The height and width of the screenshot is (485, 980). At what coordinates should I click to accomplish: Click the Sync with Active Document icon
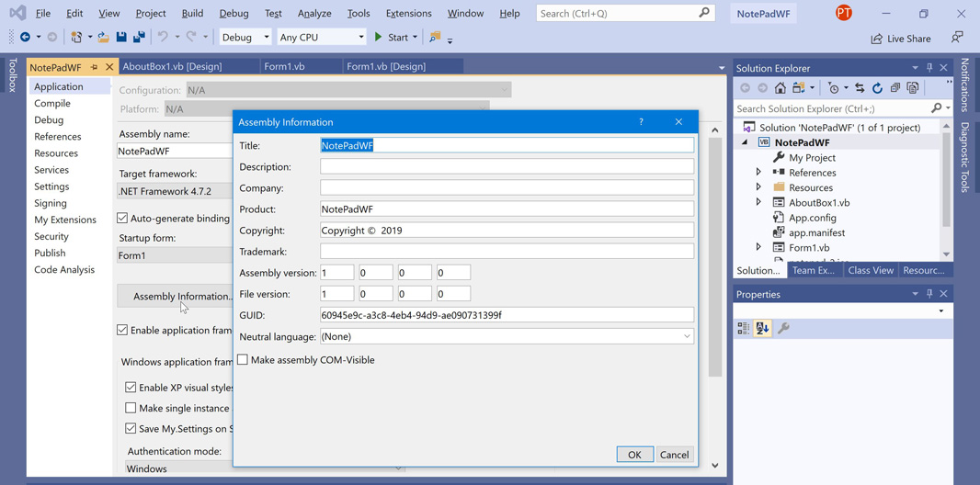(x=859, y=88)
